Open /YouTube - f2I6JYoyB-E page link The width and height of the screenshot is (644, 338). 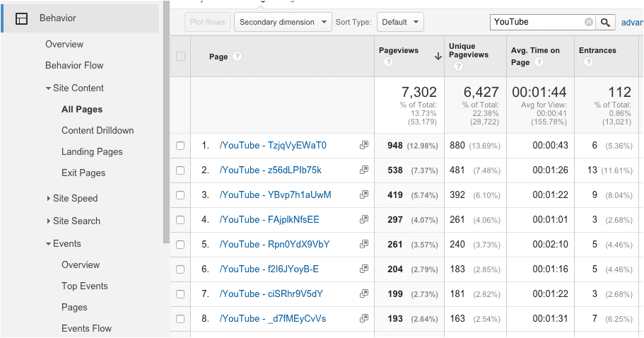click(269, 269)
